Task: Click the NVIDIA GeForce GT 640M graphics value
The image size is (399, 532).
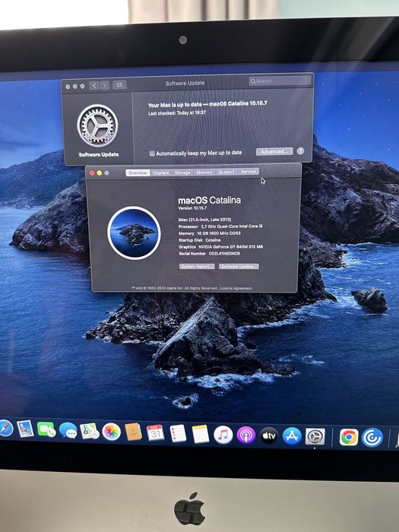Action: coord(231,247)
